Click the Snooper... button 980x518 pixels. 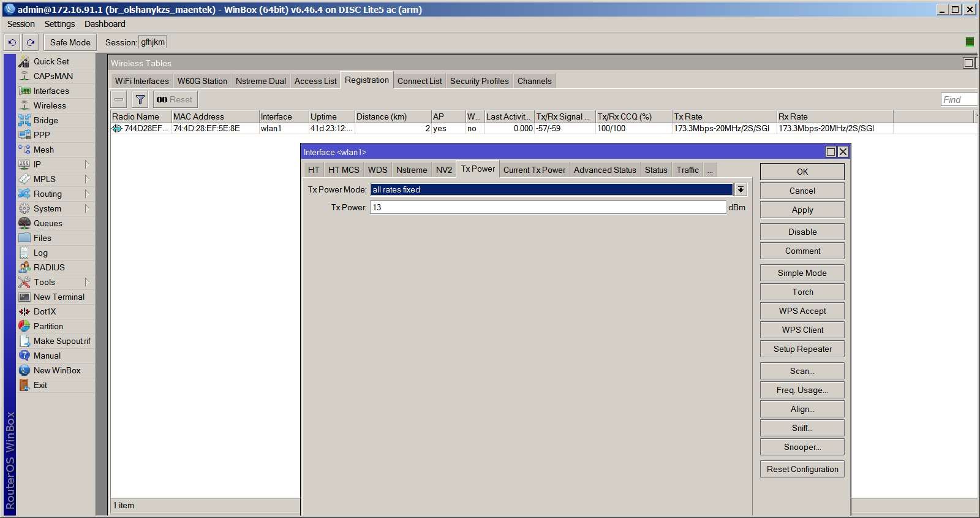click(802, 447)
